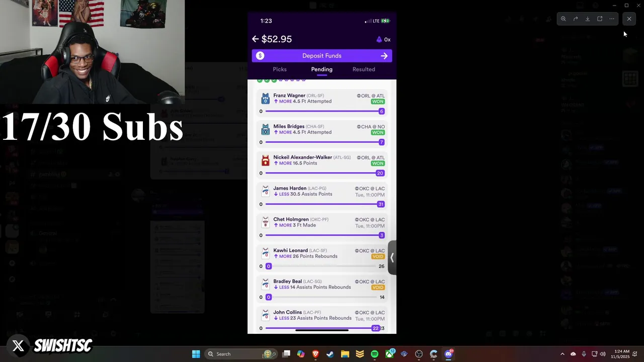Click Chet Holmgren's jersey icon
Image resolution: width=644 pixels, height=362 pixels.
265,222
